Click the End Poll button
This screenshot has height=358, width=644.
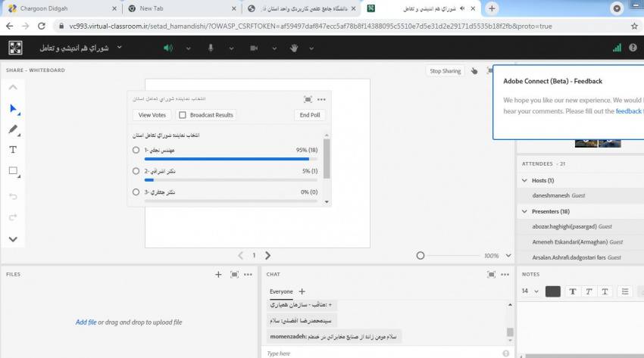[x=310, y=115]
